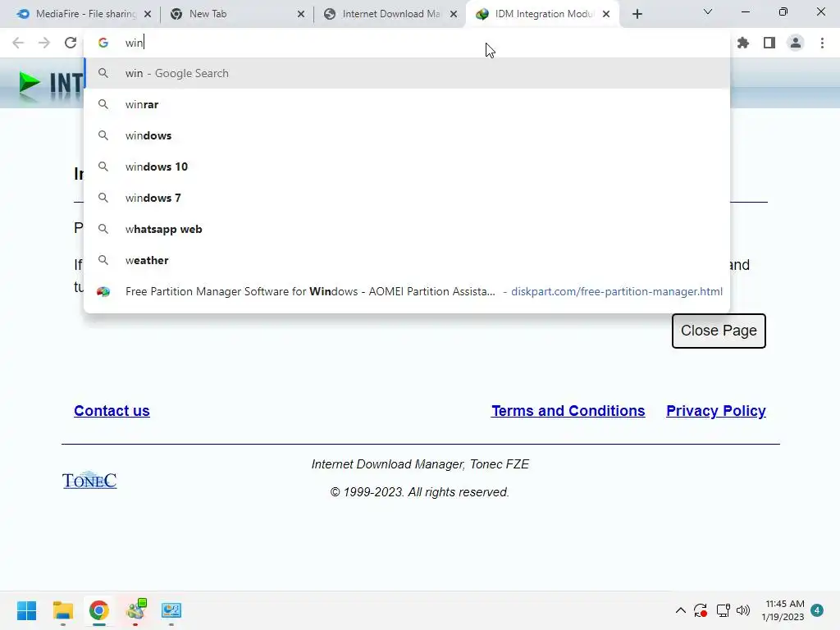
Task: Open the Chrome profile avatar
Action: 796,43
